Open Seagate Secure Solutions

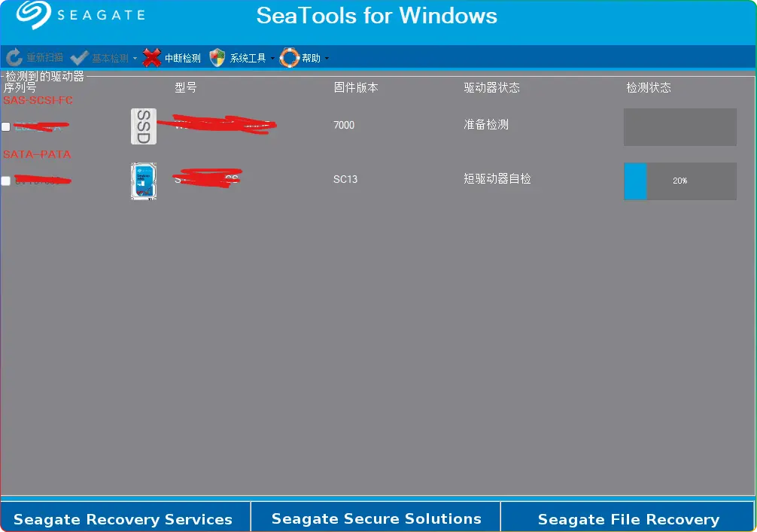[375, 517]
